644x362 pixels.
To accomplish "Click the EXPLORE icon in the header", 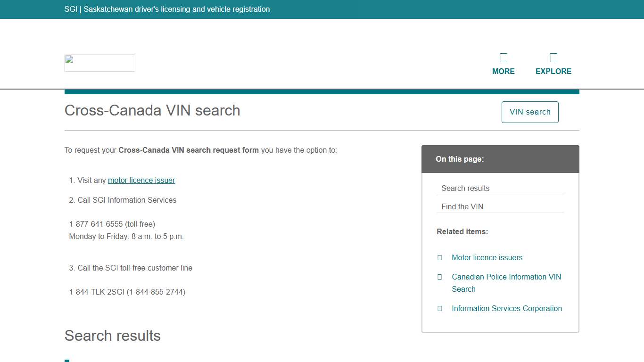I will point(553,57).
